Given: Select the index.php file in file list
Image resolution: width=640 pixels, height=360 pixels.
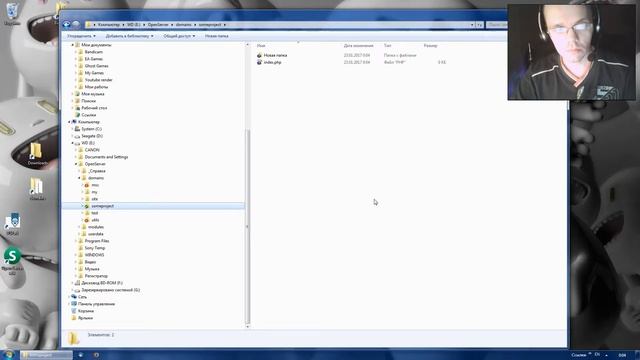Looking at the screenshot, I should tap(272, 62).
